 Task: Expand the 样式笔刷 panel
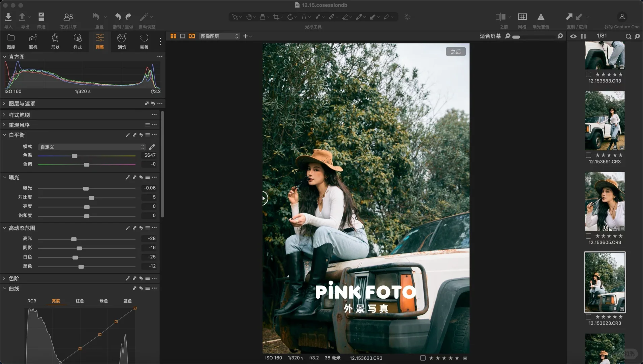coord(4,115)
